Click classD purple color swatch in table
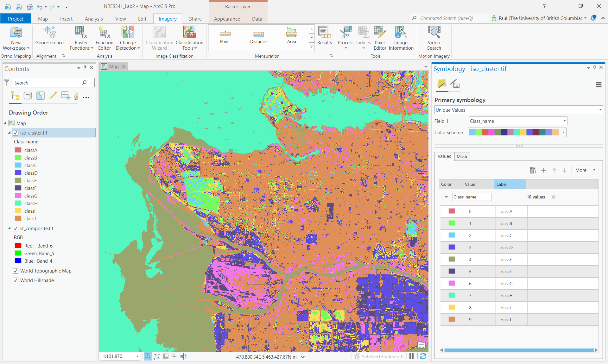The height and width of the screenshot is (364, 608). tap(452, 248)
